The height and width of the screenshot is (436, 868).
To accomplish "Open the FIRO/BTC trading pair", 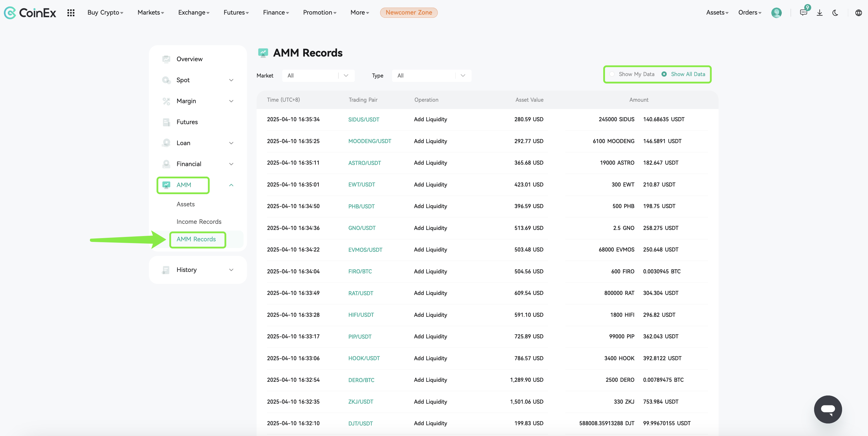I will 360,271.
